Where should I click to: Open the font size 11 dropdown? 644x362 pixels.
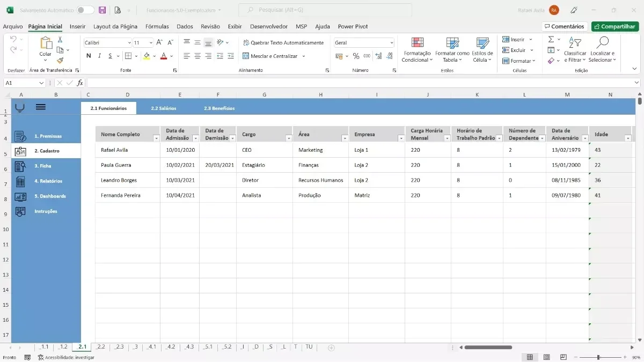point(151,43)
